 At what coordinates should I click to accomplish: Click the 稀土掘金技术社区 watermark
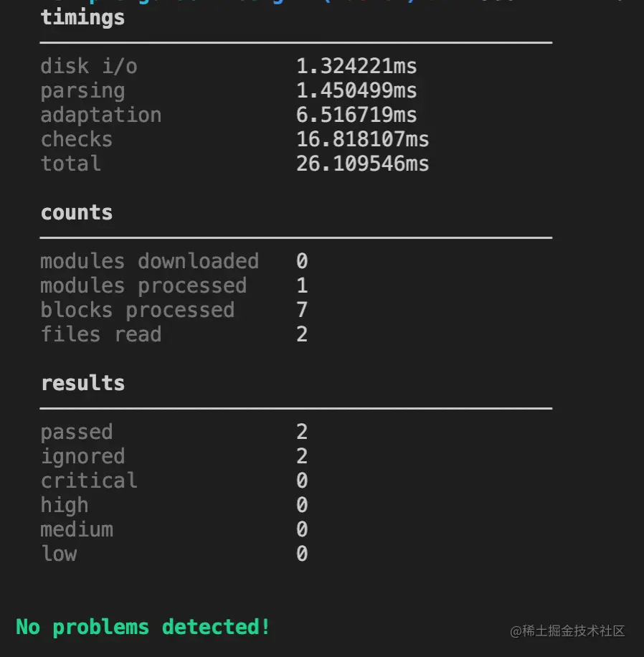coord(567,630)
